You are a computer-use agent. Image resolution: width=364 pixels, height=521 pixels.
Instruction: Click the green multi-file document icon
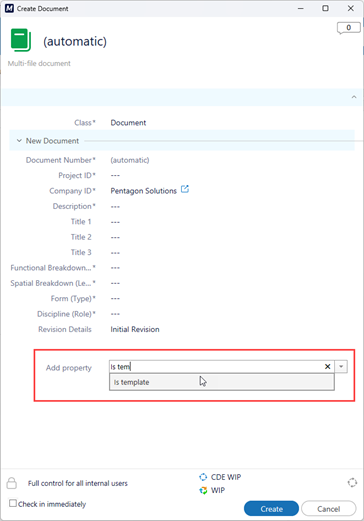pos(21,40)
